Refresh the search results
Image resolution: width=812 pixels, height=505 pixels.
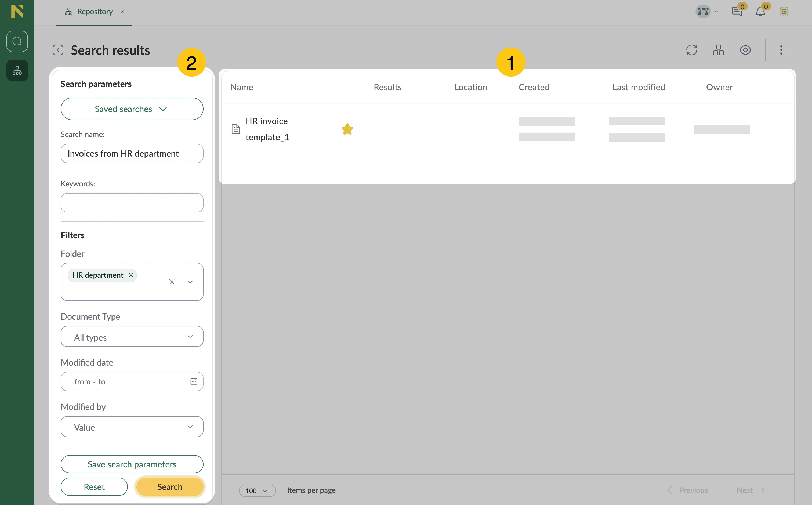691,50
